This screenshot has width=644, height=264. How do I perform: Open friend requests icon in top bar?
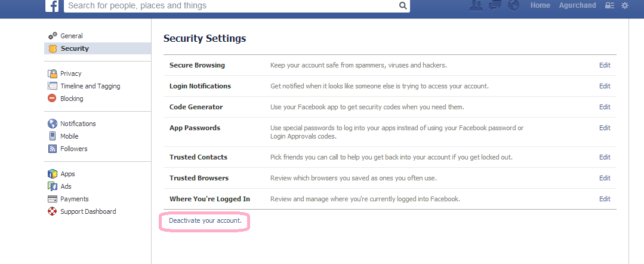(x=476, y=5)
